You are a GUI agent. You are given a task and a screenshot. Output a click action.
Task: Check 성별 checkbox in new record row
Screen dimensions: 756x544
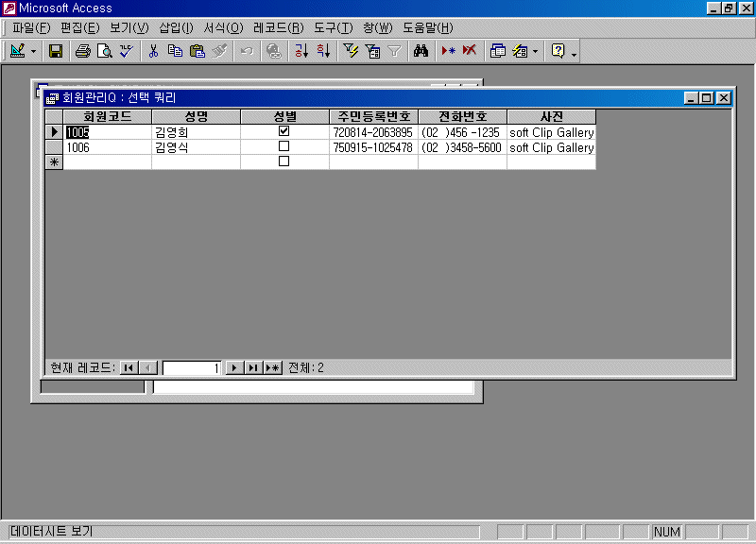point(284,161)
